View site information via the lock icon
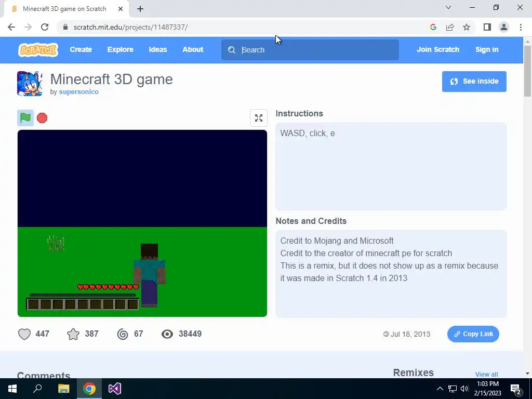Screen dimensions: 532x399 click(x=65, y=27)
